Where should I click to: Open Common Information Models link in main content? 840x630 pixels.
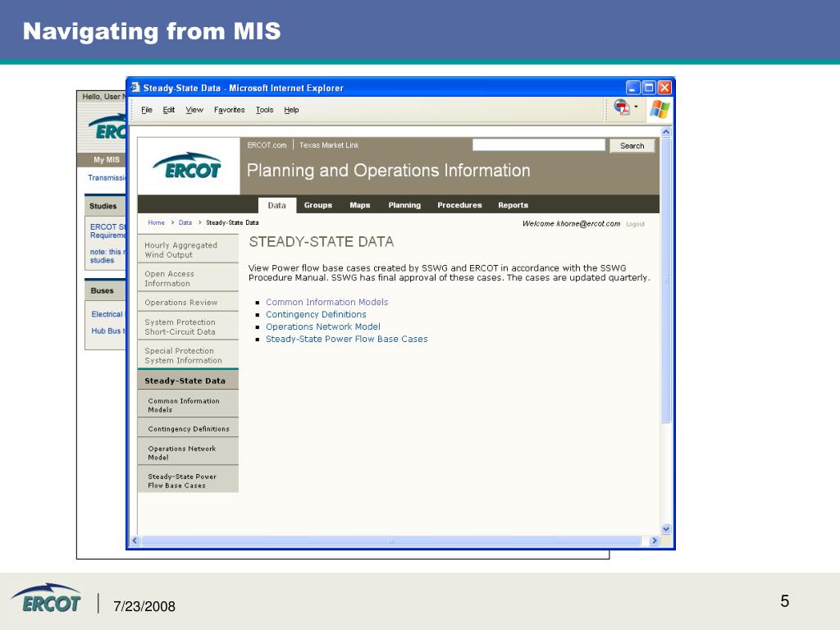[326, 302]
